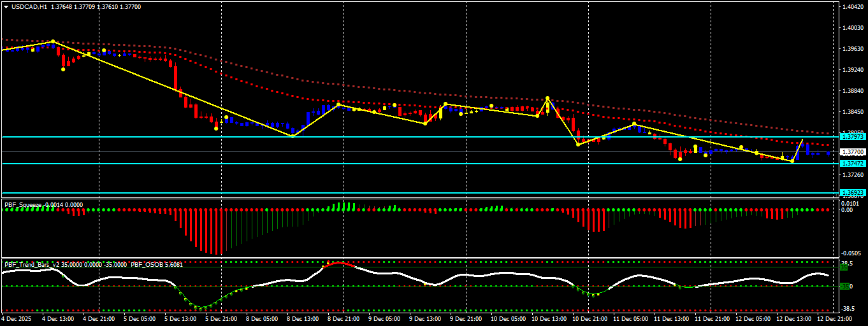Open the dropdown arrow beside USDCAD,H1
The image size is (868, 326).
click(6, 6)
